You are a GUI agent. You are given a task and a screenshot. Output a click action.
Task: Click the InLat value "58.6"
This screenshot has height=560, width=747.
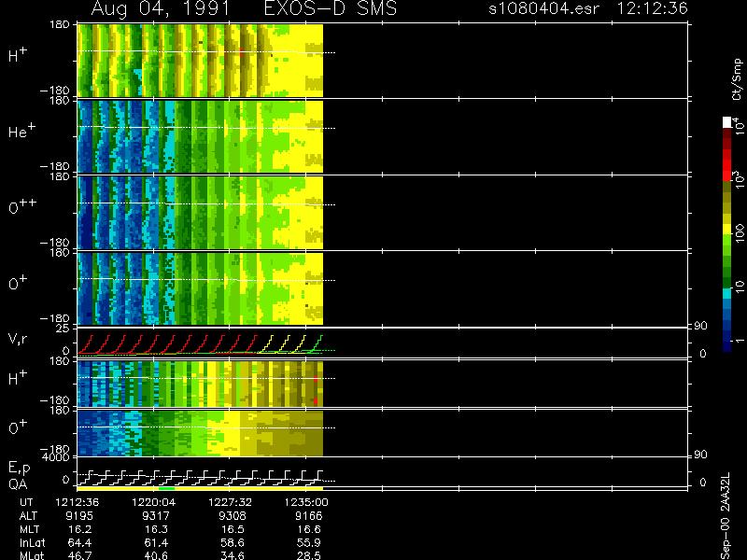233,542
